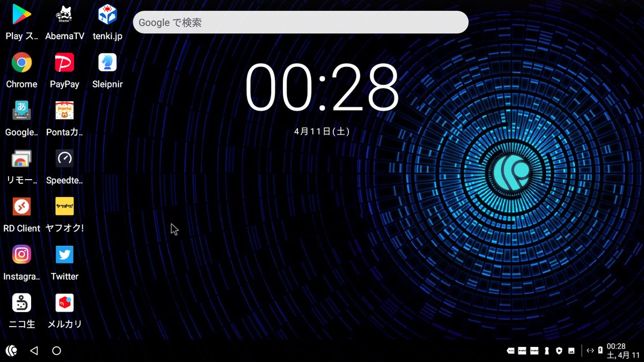Screen dimensions: 644x362
Task: Click the ethernet network status icon
Action: point(590,351)
